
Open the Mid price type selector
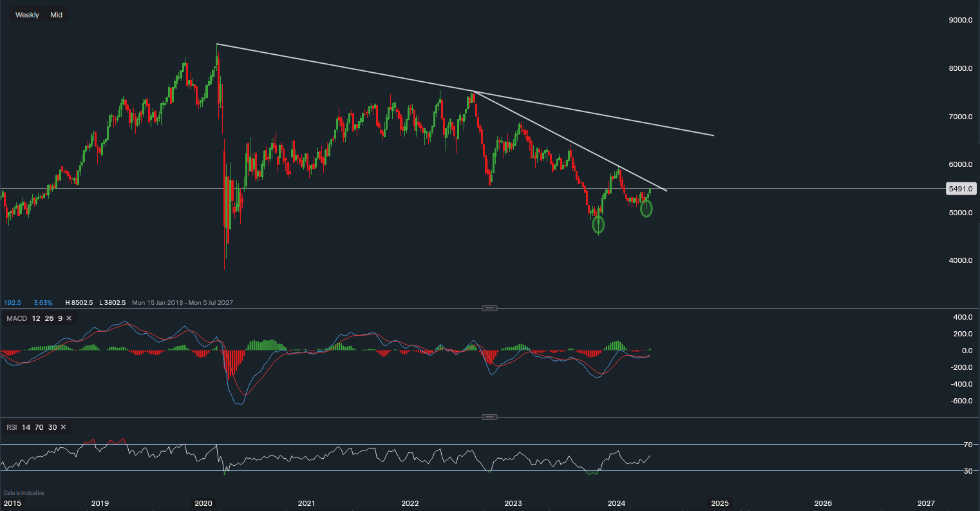[x=57, y=15]
